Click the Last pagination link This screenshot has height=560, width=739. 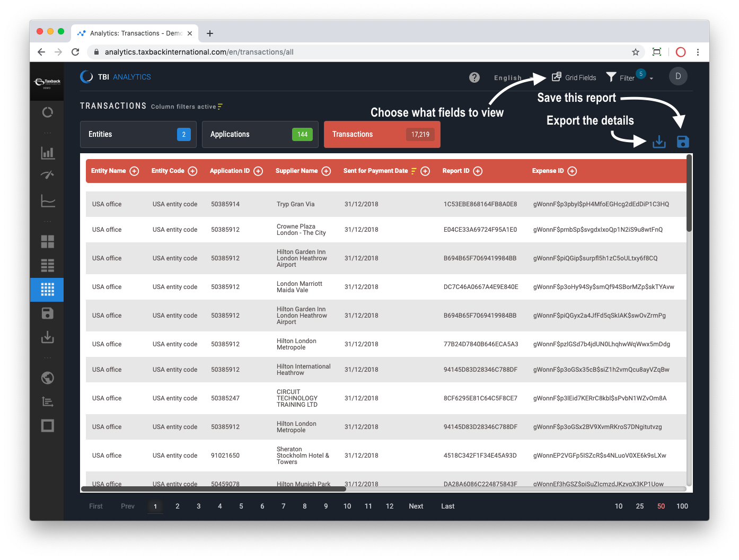[x=448, y=506]
